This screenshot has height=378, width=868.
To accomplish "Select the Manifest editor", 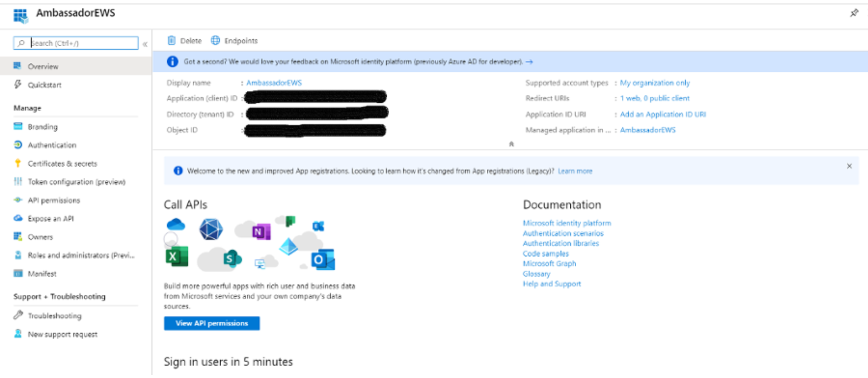I will [42, 273].
